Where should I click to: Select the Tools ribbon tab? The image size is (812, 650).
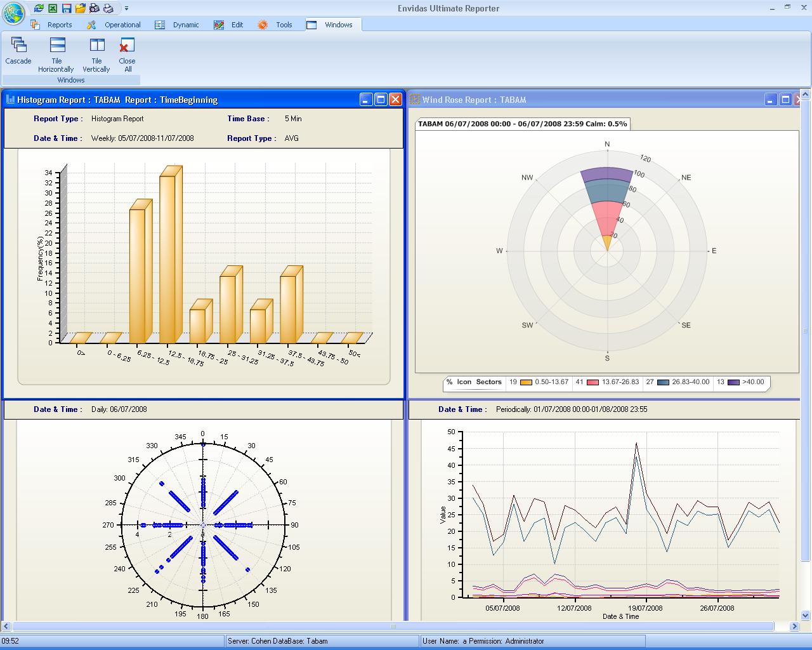tap(283, 25)
